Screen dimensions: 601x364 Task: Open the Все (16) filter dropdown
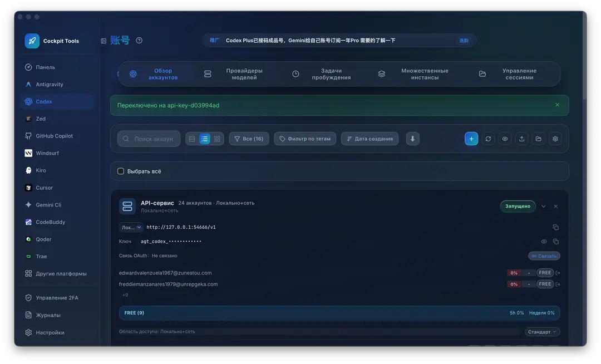249,139
